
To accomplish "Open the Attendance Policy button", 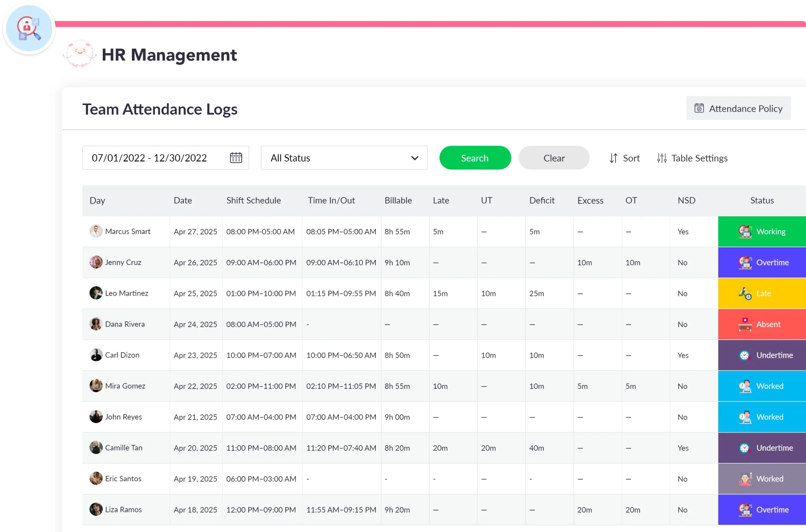I will 738,108.
